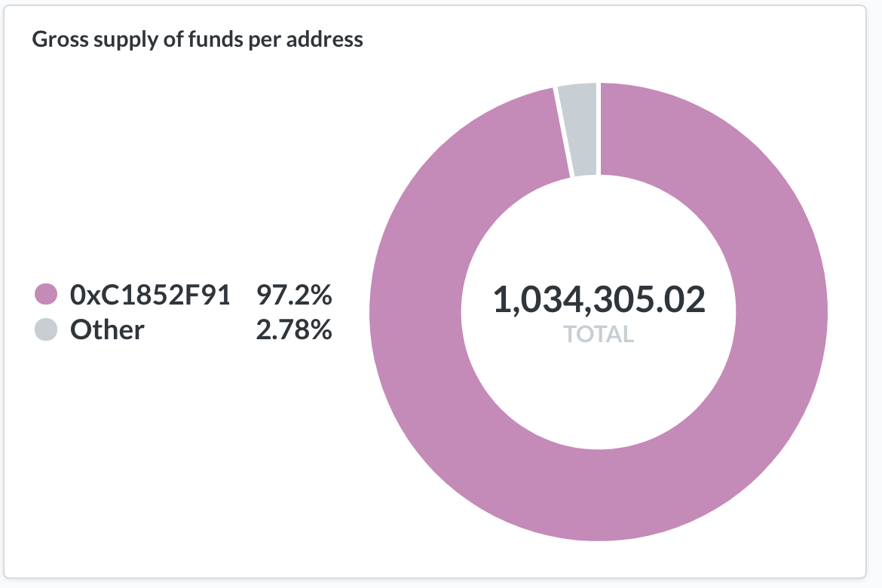Viewport: 882px width, 588px height.
Task: Click the 97.2% legend percentage
Action: (294, 295)
